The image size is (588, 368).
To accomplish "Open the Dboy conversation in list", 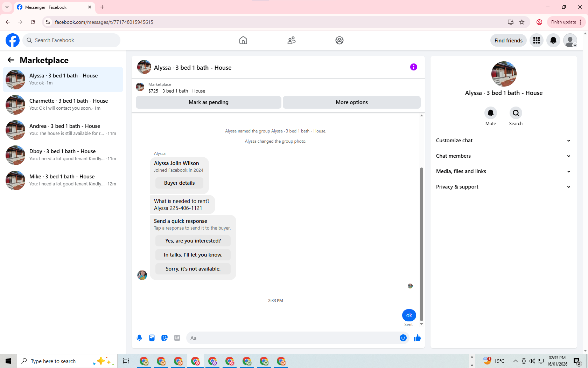I will [x=63, y=155].
